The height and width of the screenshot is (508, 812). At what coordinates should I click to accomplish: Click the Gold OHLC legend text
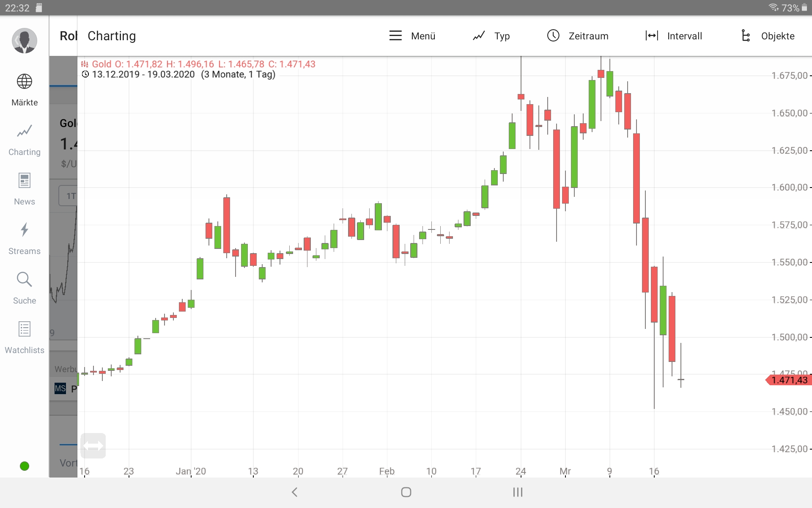pos(203,64)
